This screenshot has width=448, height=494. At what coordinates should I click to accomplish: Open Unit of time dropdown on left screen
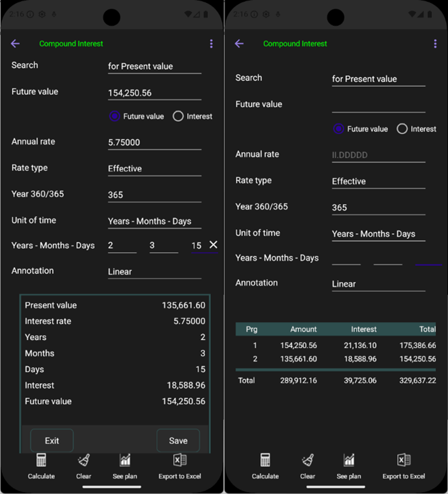155,222
